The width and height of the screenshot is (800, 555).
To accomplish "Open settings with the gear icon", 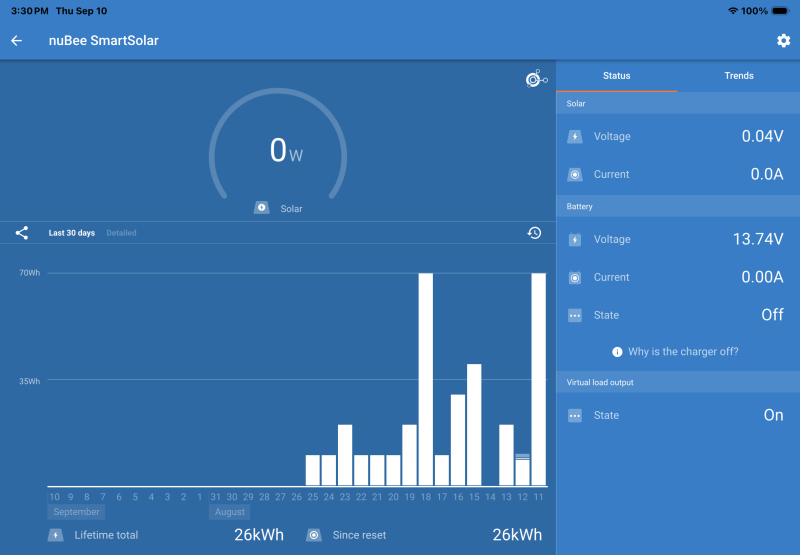I will pos(783,41).
